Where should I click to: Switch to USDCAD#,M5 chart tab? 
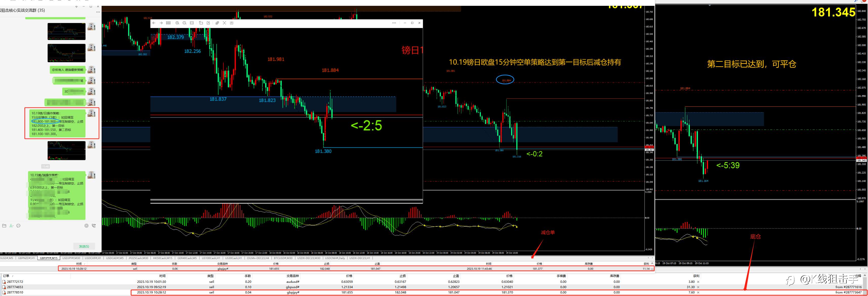coord(115,258)
